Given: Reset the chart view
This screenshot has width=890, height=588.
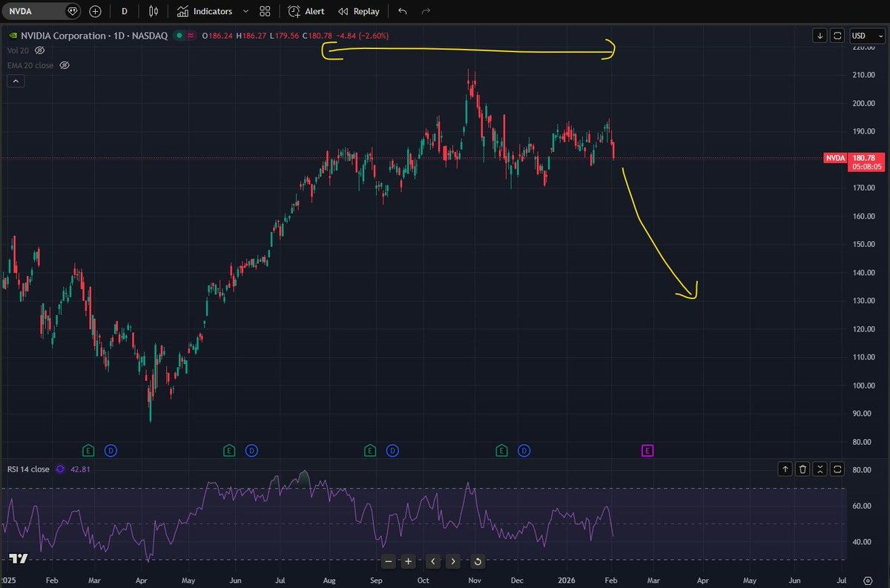Looking at the screenshot, I should click(x=478, y=561).
